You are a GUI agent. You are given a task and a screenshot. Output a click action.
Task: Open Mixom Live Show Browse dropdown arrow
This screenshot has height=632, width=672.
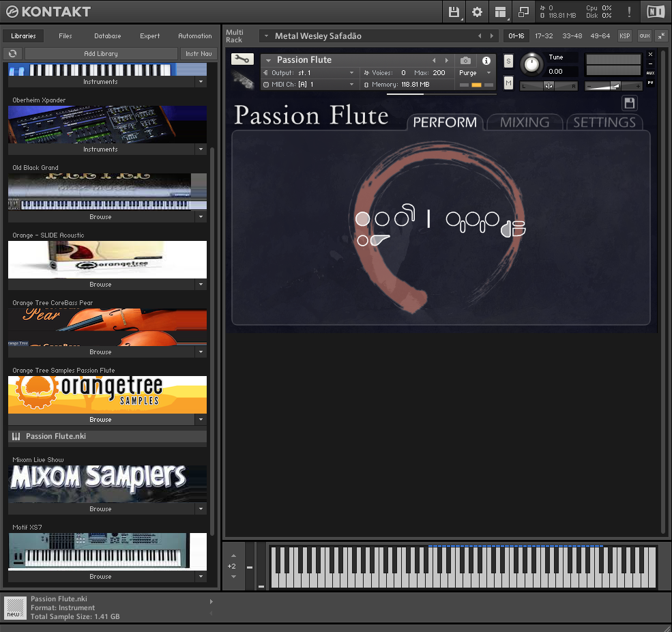[201, 509]
